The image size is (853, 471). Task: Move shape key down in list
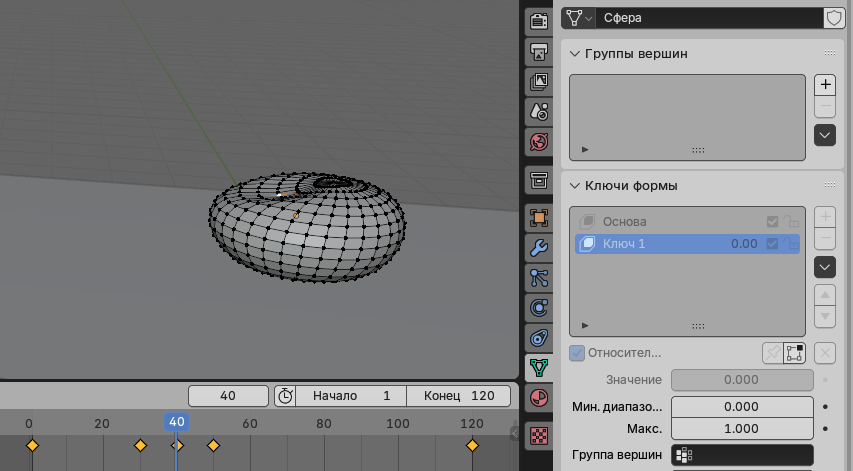pos(825,317)
